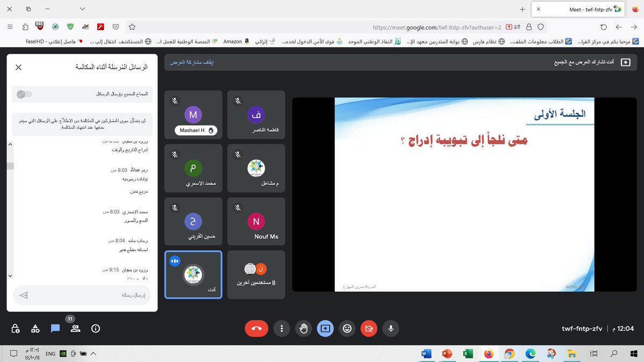The width and height of the screenshot is (644, 362).
Task: Open the Windows Start menu
Action: click(634, 353)
